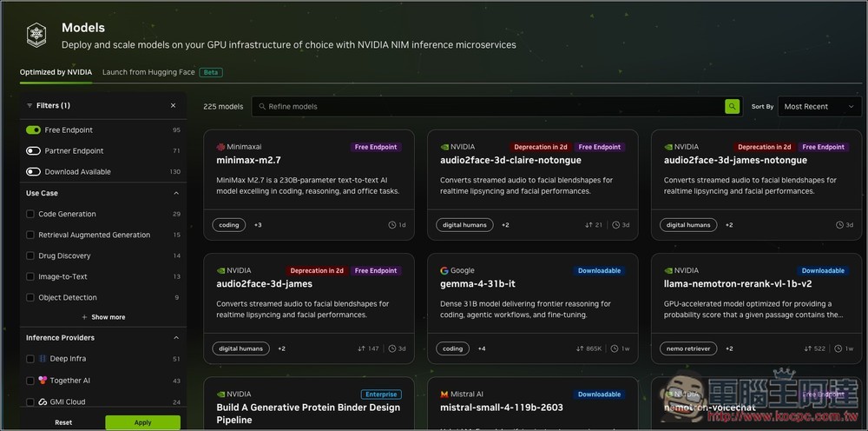This screenshot has width=868, height=431.
Task: Expand +2 tags on llama-nemotron-rerank card
Action: click(729, 348)
